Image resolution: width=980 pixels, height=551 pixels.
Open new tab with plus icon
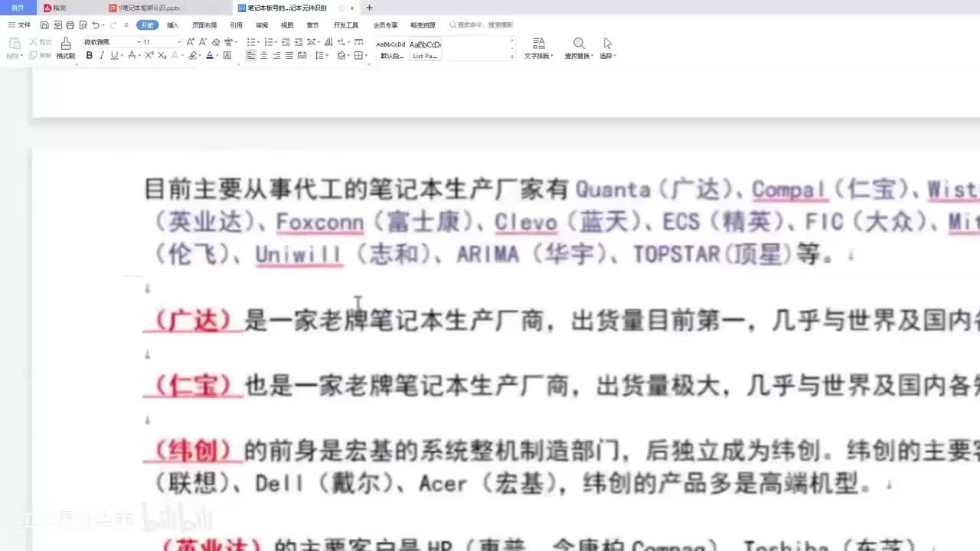369,8
